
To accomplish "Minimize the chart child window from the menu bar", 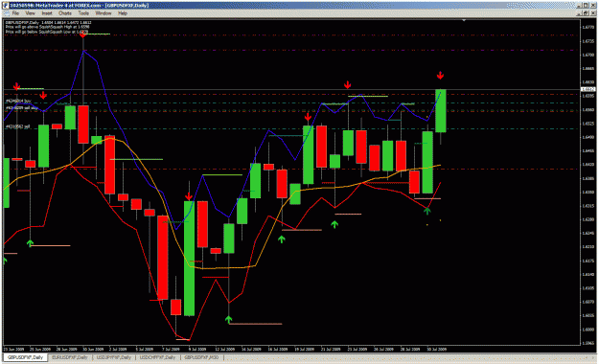I will click(x=580, y=13).
